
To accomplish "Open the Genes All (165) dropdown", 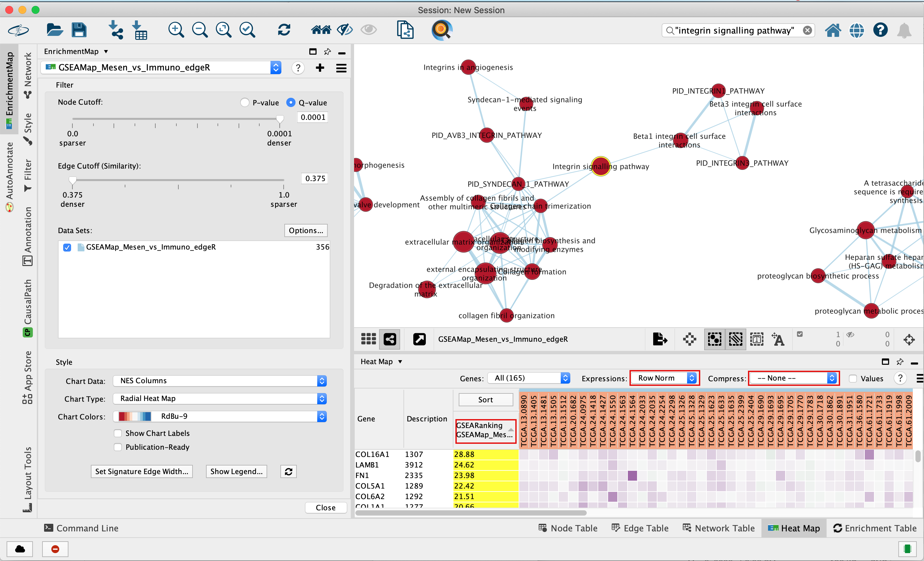I will pos(529,378).
